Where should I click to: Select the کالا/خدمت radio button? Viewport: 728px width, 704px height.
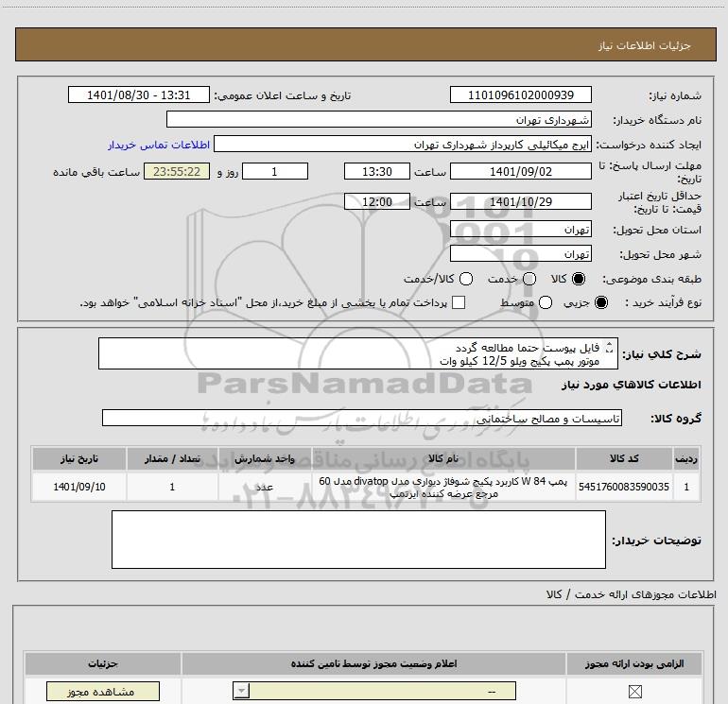[x=466, y=279]
